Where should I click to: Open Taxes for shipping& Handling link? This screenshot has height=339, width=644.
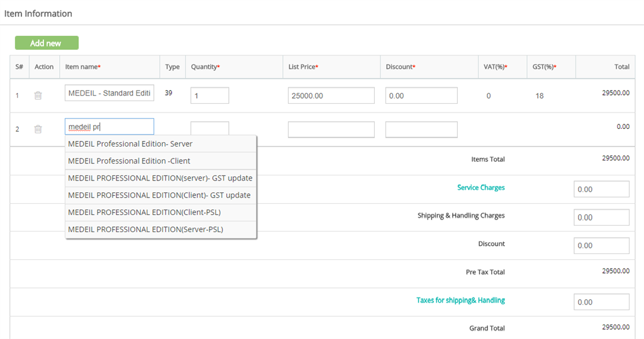pyautogui.click(x=460, y=301)
